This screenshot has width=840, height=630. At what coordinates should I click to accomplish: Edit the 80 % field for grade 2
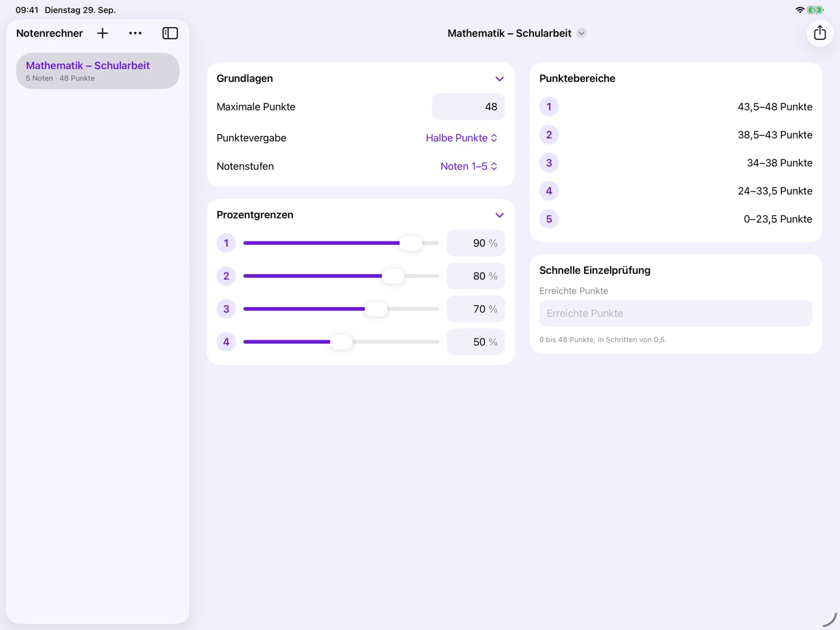click(476, 276)
